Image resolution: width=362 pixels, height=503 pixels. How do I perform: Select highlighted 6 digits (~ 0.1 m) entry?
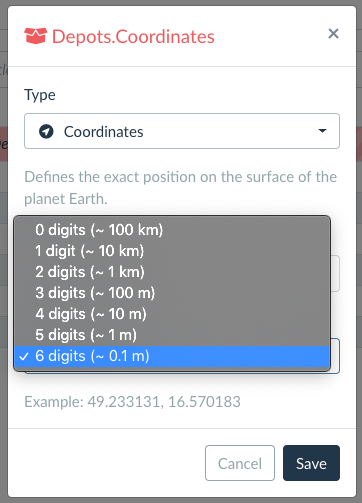click(x=172, y=356)
